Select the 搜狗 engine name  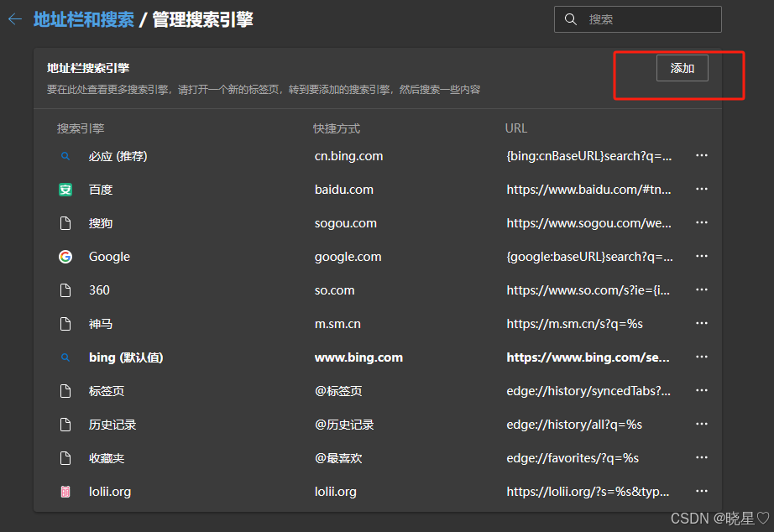coord(101,223)
